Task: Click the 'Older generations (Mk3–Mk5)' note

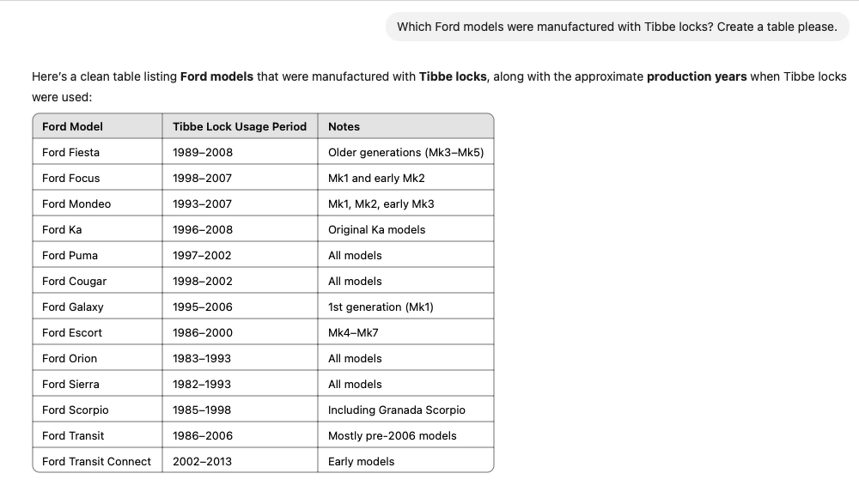Action: (405, 152)
